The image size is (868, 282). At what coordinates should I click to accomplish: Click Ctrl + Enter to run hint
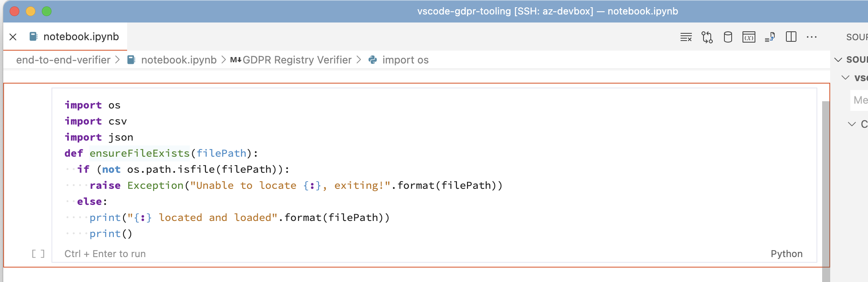pyautogui.click(x=105, y=253)
